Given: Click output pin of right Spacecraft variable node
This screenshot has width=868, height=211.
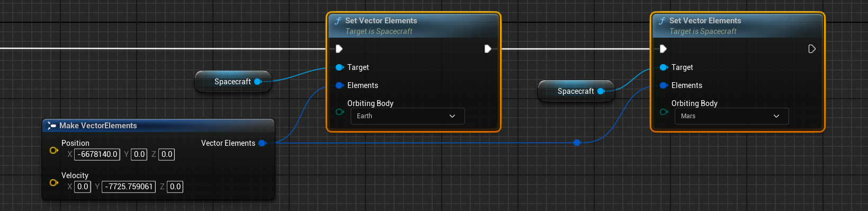Looking at the screenshot, I should pos(601,91).
